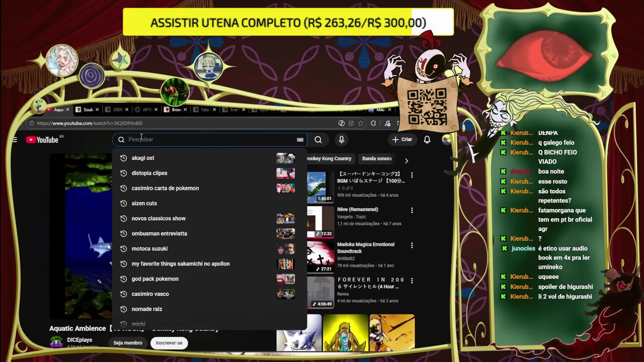Viewport: 644px width, 362px height.
Task: Click the browser address bar URL
Action: pyautogui.click(x=90, y=123)
